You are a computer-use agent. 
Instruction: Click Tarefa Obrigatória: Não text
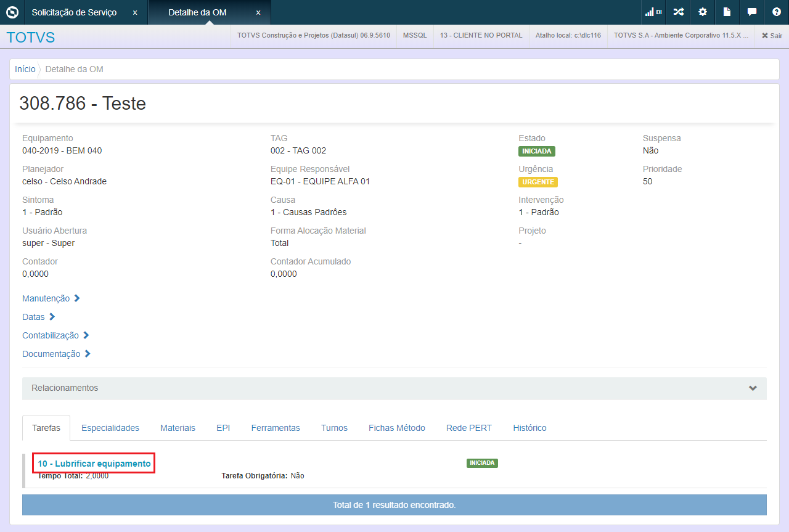point(263,476)
